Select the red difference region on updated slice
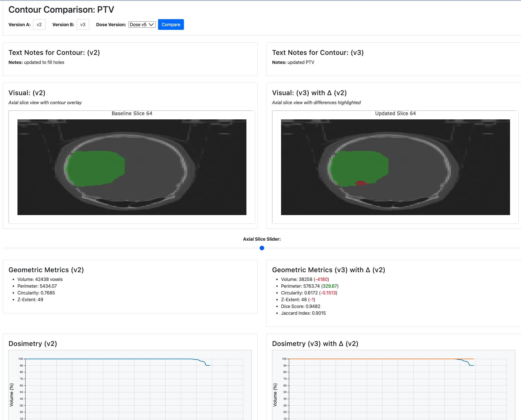This screenshot has width=521, height=420. coord(361,183)
